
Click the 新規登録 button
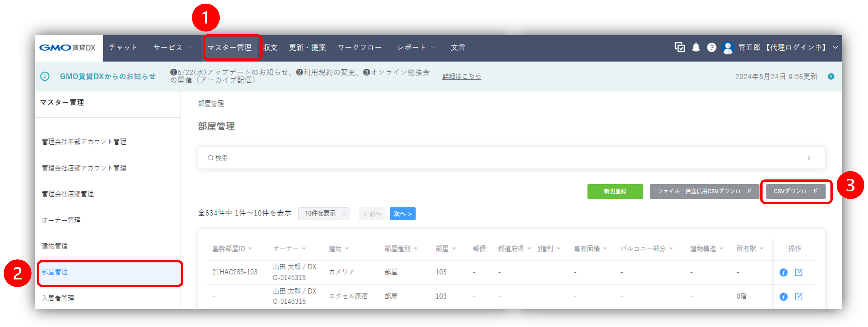tap(615, 191)
